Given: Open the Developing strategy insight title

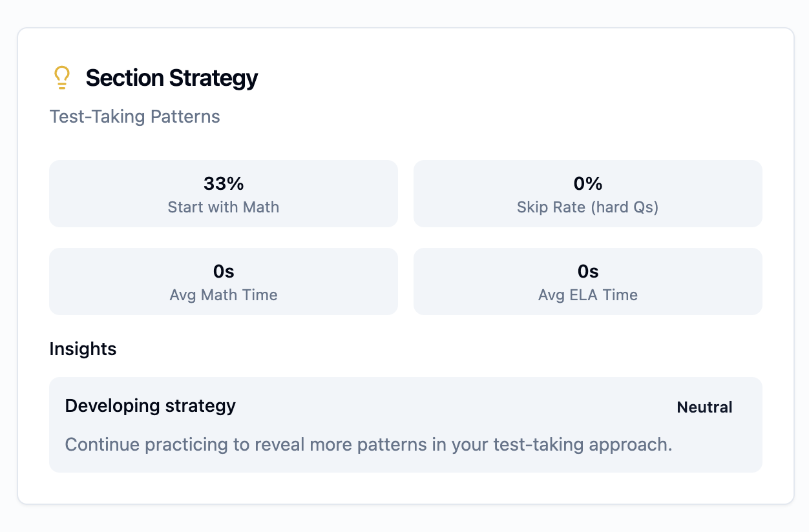Looking at the screenshot, I should point(151,406).
